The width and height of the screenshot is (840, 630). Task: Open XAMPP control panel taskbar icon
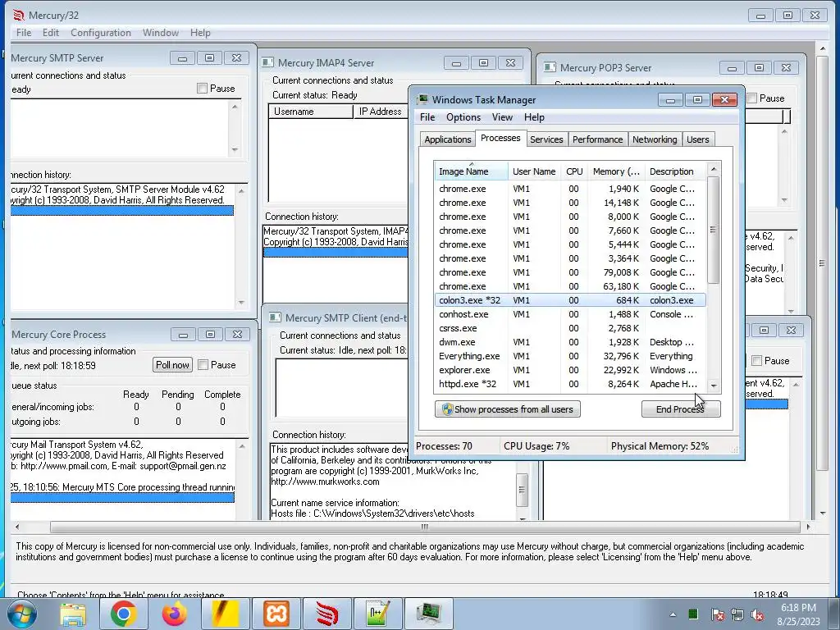click(x=276, y=614)
